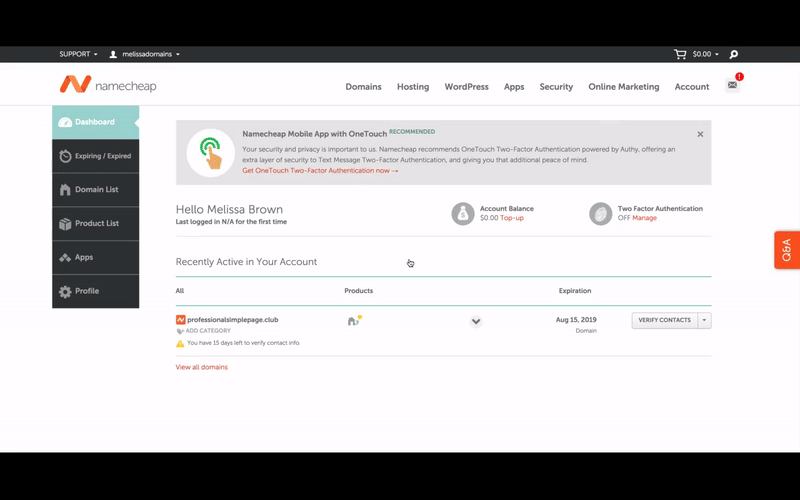Open the Domains menu in navigation

click(x=363, y=87)
